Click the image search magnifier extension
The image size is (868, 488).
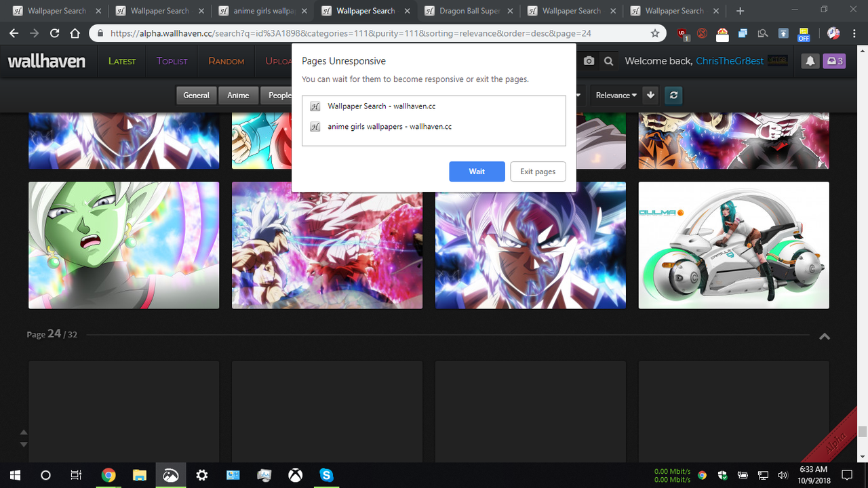(763, 33)
